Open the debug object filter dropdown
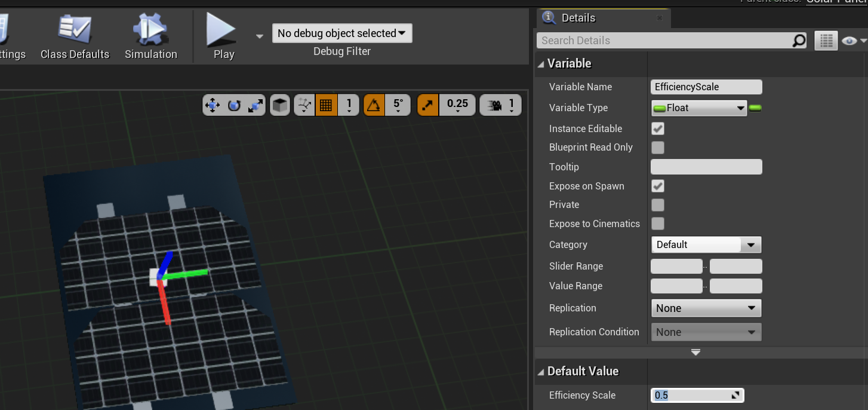Image resolution: width=868 pixels, height=410 pixels. 342,33
